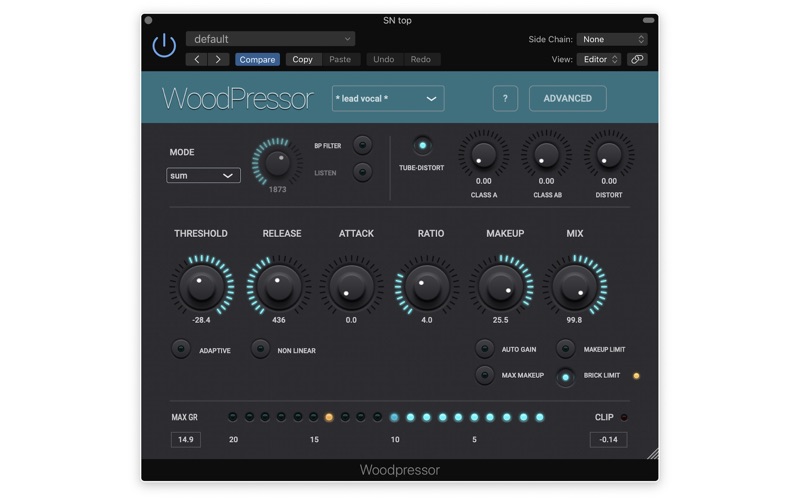Enable the Max Makeup switch

(x=485, y=376)
